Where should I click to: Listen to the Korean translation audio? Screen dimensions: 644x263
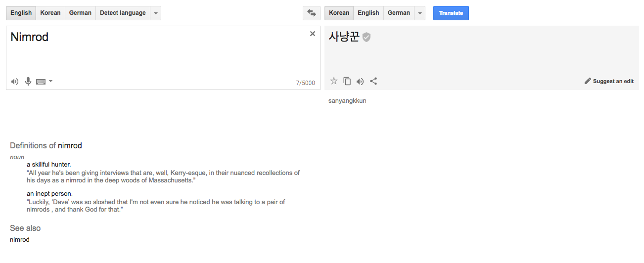click(360, 81)
